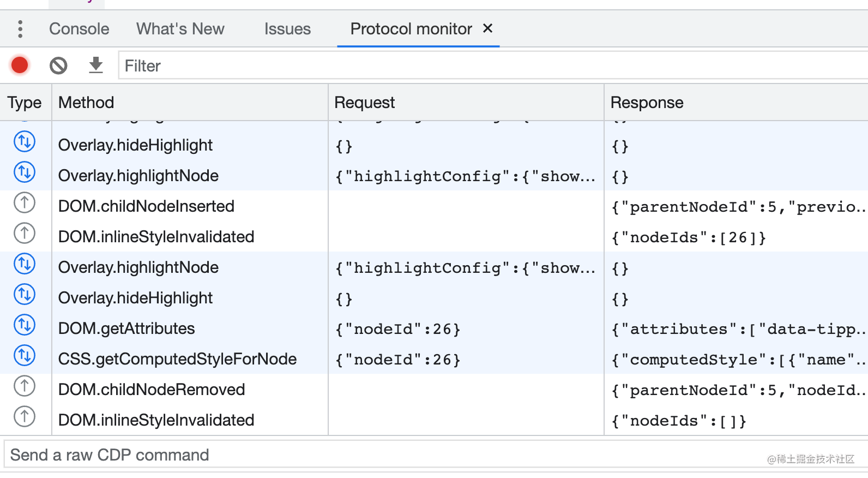The height and width of the screenshot is (478, 868).
Task: Clear all protocol messages
Action: point(58,65)
